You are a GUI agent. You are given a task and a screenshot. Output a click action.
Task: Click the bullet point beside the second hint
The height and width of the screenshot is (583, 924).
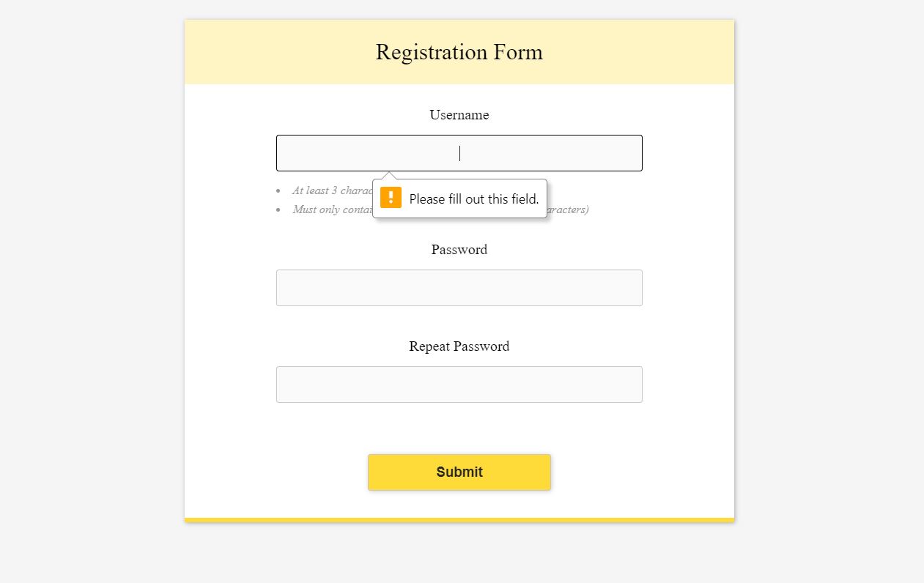coord(279,209)
